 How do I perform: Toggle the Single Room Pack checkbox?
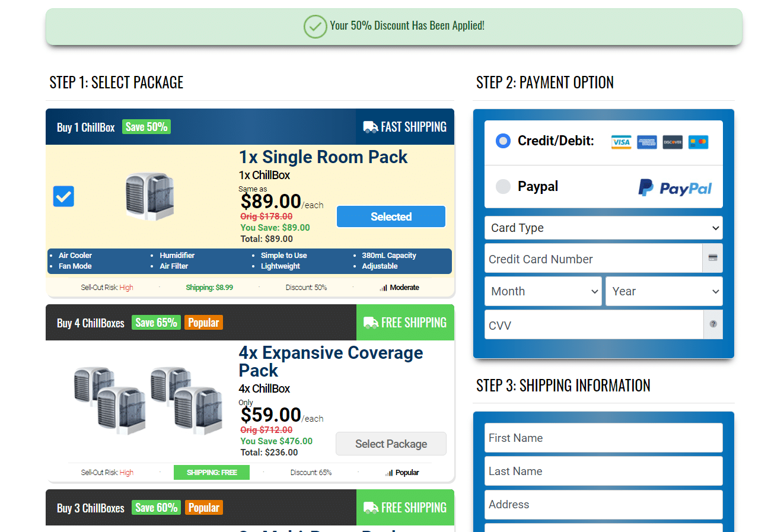coord(63,196)
